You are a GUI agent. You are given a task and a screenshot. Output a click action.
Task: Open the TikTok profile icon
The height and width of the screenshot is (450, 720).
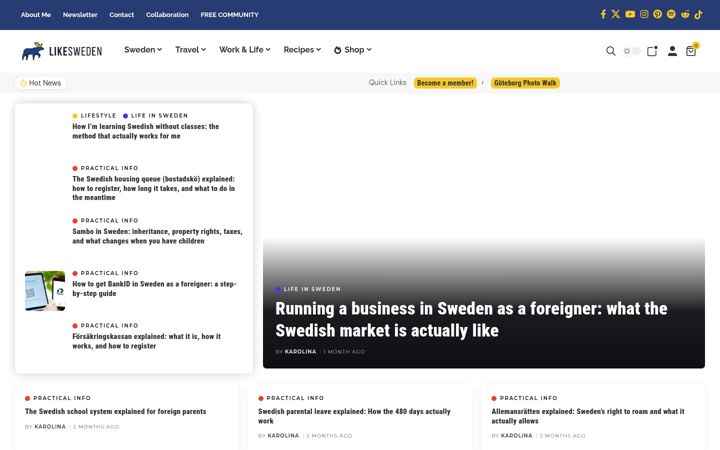[698, 14]
